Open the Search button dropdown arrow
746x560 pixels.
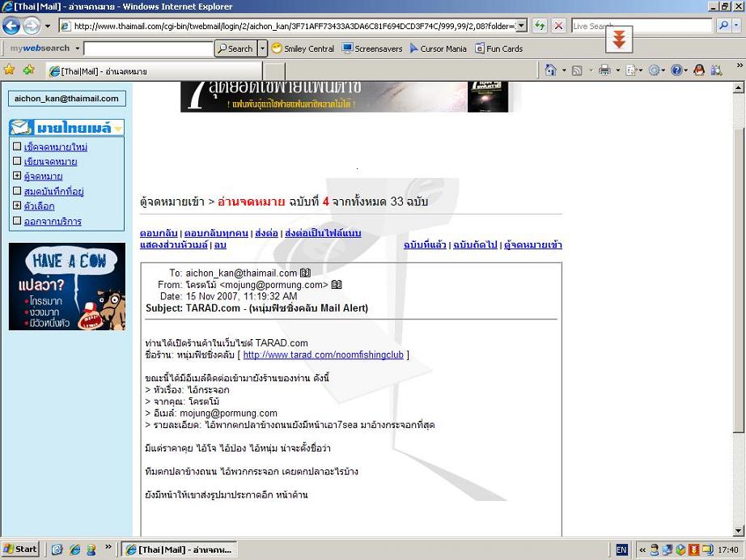point(263,49)
